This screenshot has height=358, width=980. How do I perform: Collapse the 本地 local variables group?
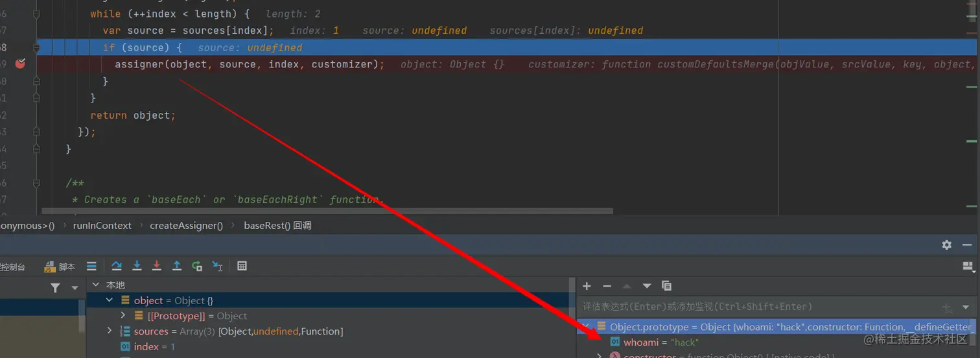96,285
